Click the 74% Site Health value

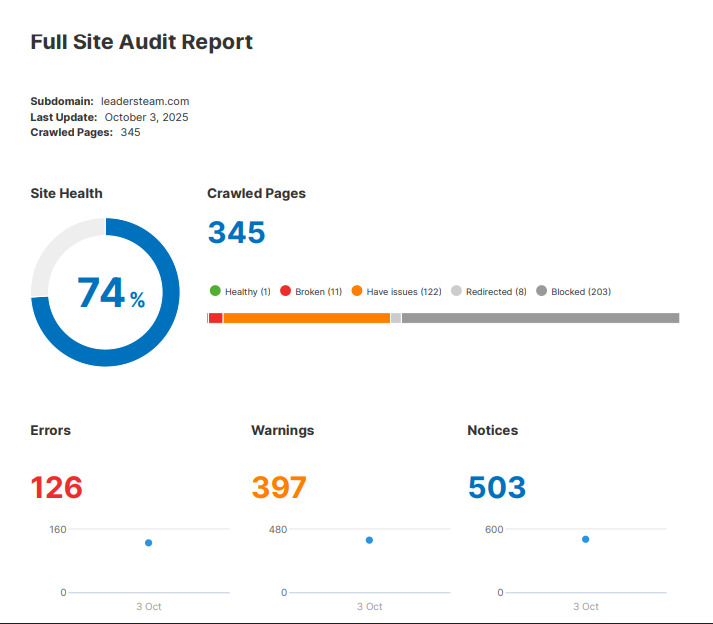point(111,293)
